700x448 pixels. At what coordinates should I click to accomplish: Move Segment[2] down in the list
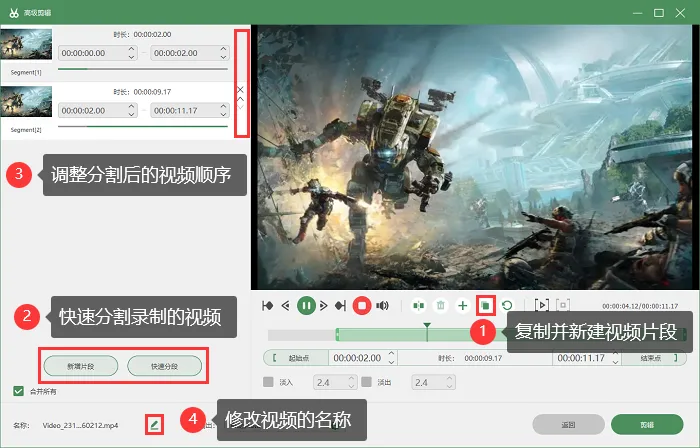[x=240, y=107]
